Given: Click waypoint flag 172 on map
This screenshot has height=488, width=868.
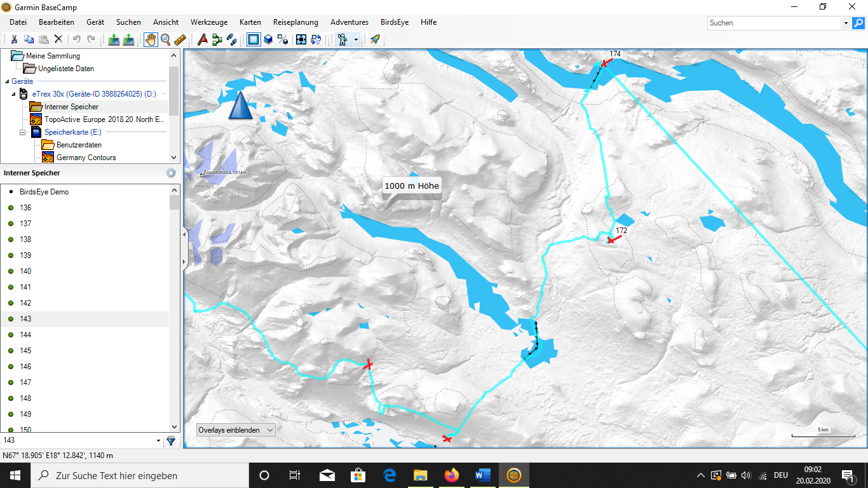Looking at the screenshot, I should (x=613, y=239).
